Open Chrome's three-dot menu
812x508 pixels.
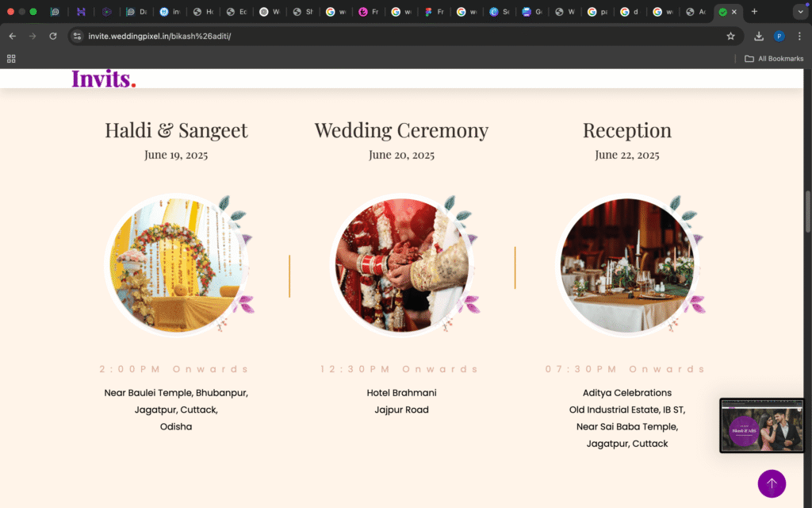pos(799,36)
